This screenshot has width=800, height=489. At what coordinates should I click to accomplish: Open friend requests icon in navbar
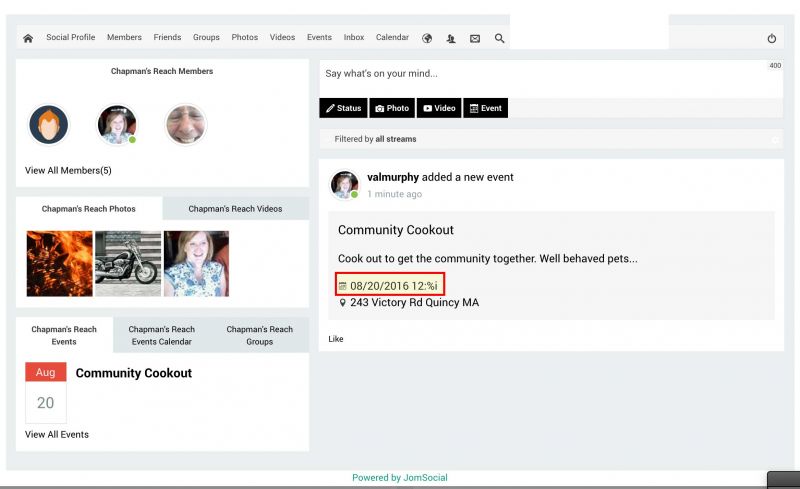coord(451,38)
